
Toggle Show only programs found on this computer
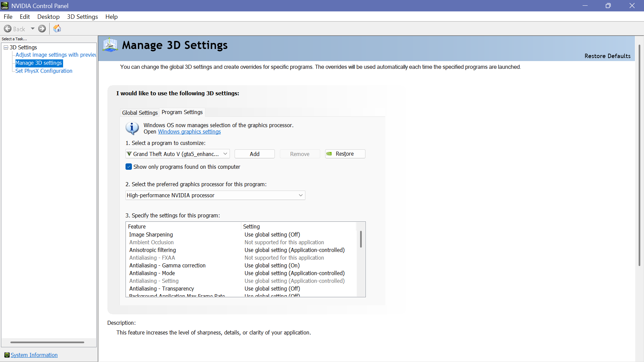129,167
